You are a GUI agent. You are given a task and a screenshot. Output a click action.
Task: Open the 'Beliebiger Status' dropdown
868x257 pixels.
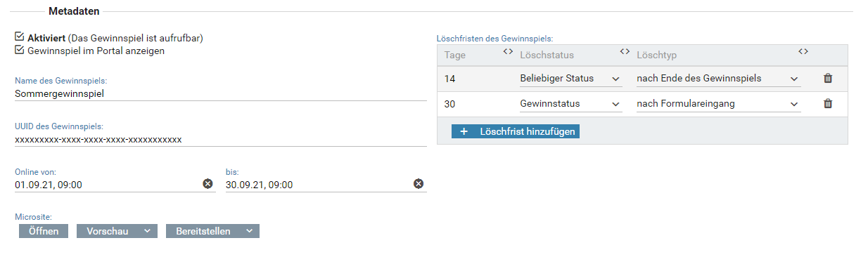click(x=570, y=78)
